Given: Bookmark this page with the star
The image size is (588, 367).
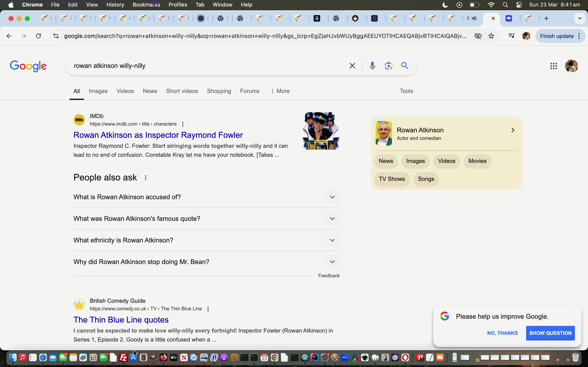Looking at the screenshot, I should (491, 36).
